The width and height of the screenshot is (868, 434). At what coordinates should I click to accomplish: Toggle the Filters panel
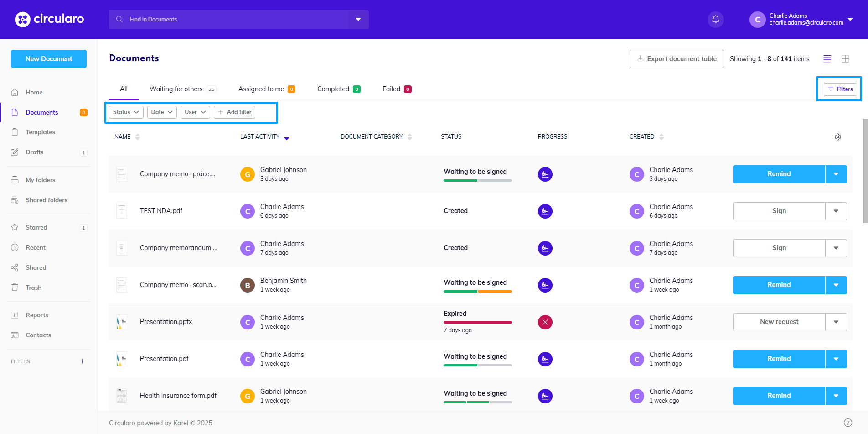(840, 89)
